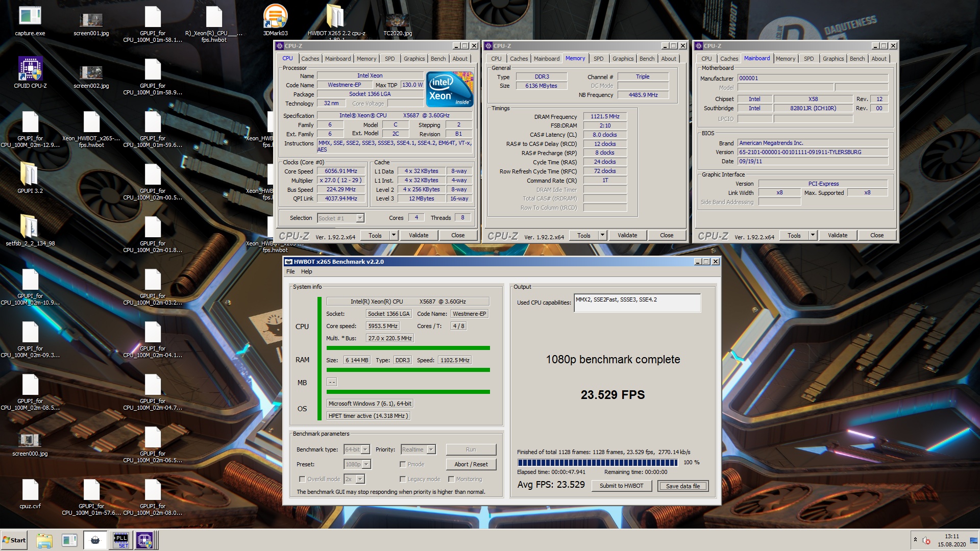
Task: Switch to capture app in taskbar
Action: point(69,540)
